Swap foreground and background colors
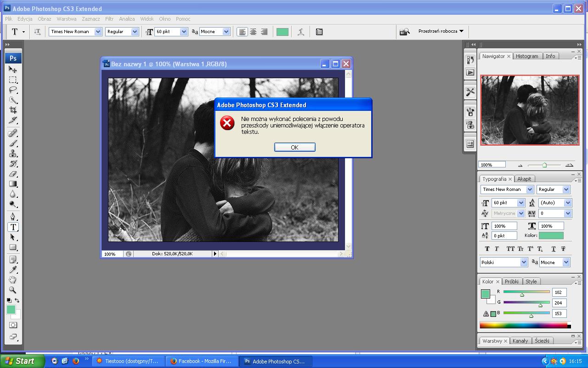Image resolution: width=588 pixels, height=368 pixels. [17, 300]
